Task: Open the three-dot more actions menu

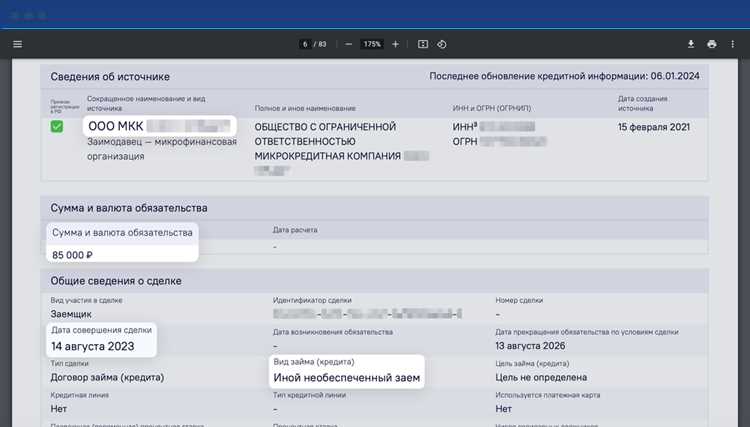Action: 732,44
